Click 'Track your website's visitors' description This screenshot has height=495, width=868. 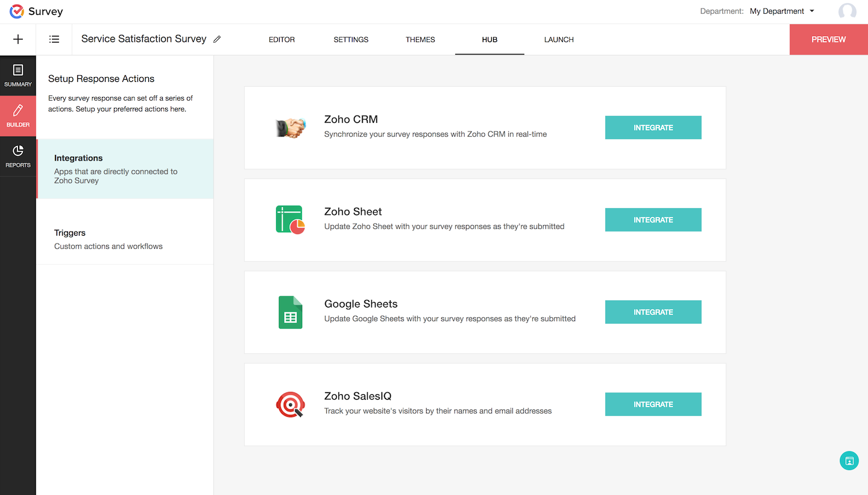click(438, 411)
